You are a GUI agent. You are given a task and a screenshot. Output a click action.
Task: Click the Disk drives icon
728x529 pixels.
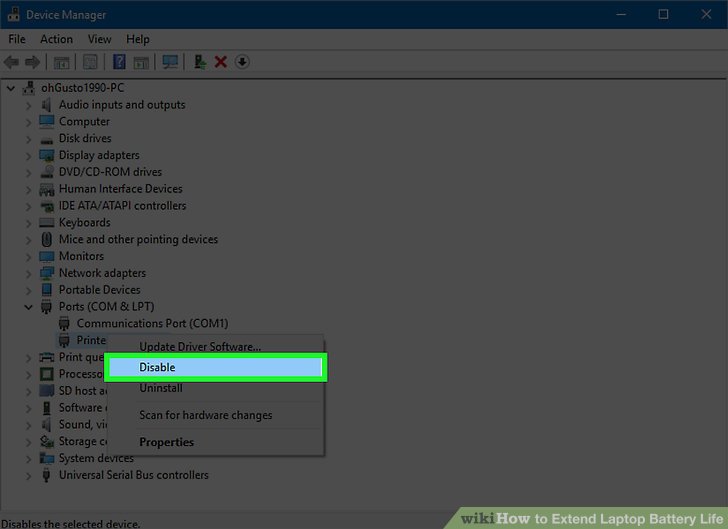pyautogui.click(x=46, y=139)
